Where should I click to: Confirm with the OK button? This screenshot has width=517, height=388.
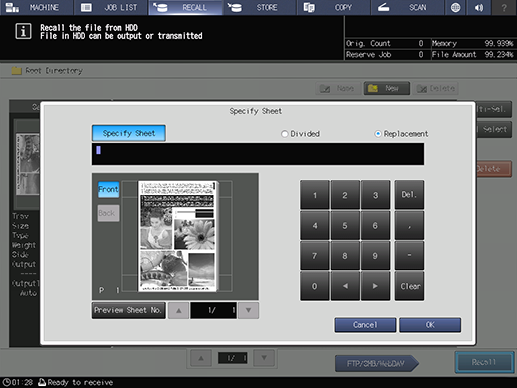[430, 325]
